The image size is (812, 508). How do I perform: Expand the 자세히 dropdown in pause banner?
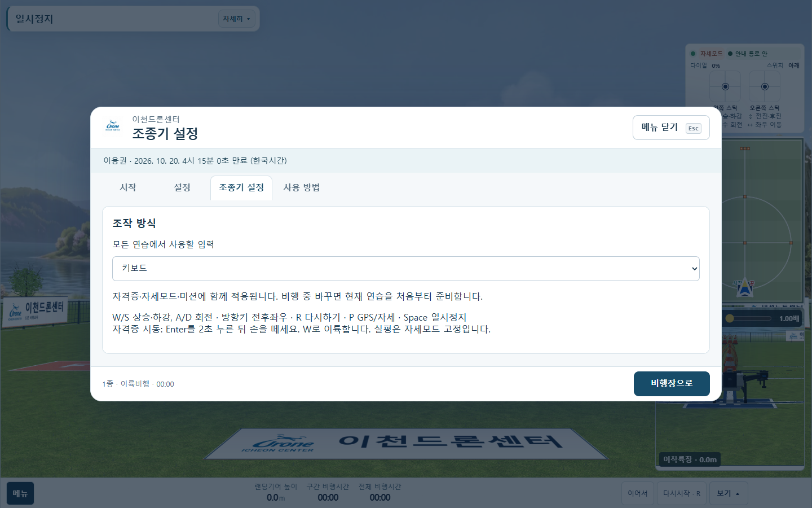[x=236, y=19]
